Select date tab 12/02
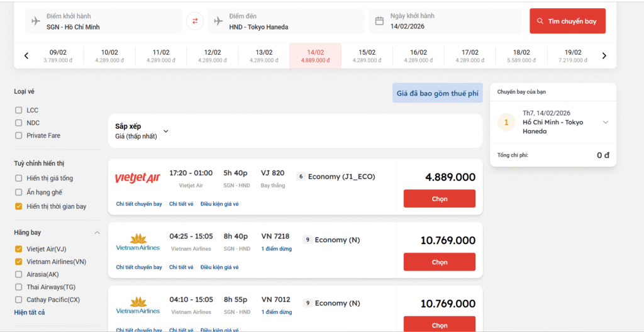This screenshot has width=644, height=332. (x=213, y=56)
